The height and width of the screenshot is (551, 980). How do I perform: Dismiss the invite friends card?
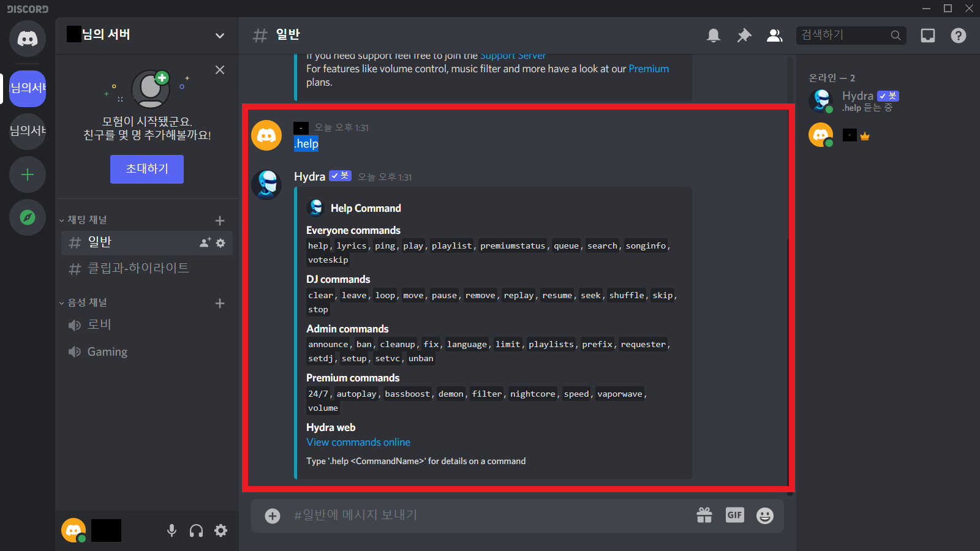220,70
